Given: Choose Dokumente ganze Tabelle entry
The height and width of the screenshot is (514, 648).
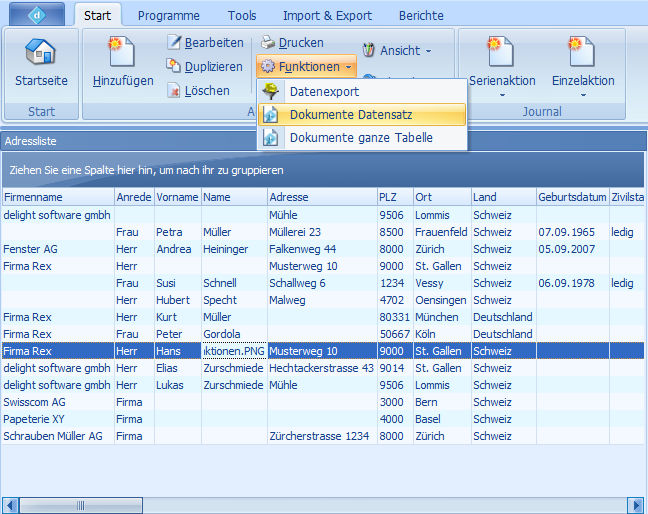Looking at the screenshot, I should (x=360, y=138).
